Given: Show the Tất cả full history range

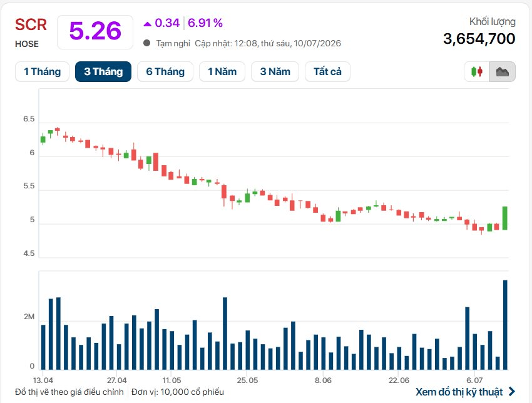Looking at the screenshot, I should click(x=327, y=71).
